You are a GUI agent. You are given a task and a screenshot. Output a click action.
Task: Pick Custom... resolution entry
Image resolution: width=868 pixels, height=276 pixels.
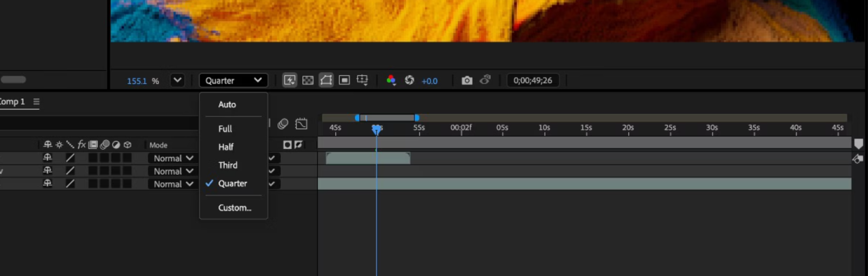[x=234, y=208]
